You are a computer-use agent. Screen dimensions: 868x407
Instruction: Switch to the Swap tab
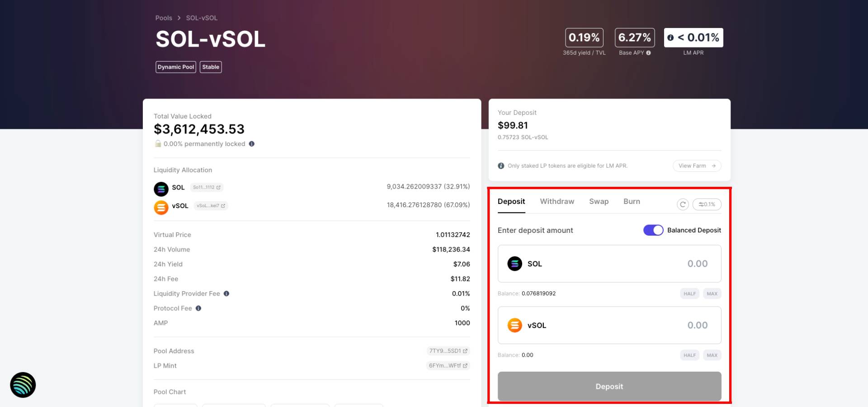pyautogui.click(x=599, y=202)
